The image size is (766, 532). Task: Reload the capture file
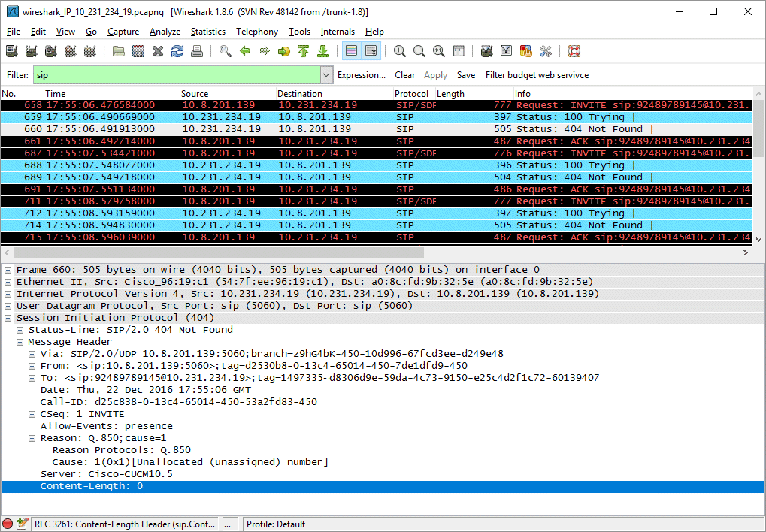click(x=177, y=51)
